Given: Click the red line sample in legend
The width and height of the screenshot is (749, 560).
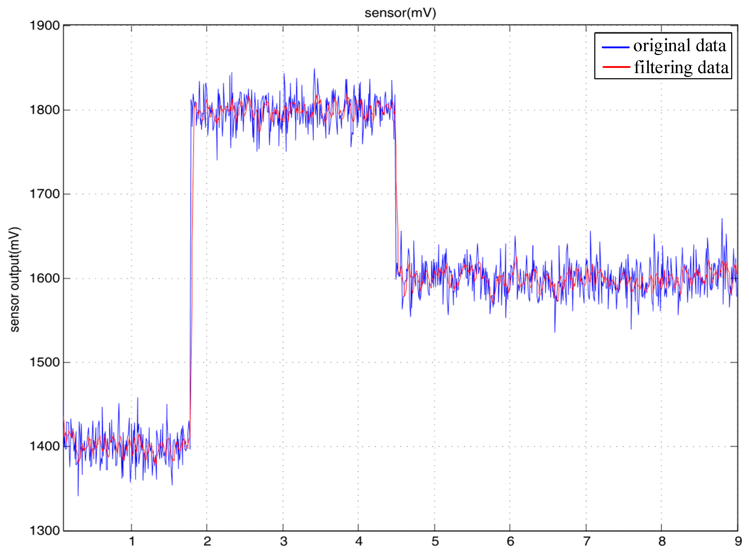Looking at the screenshot, I should point(616,67).
